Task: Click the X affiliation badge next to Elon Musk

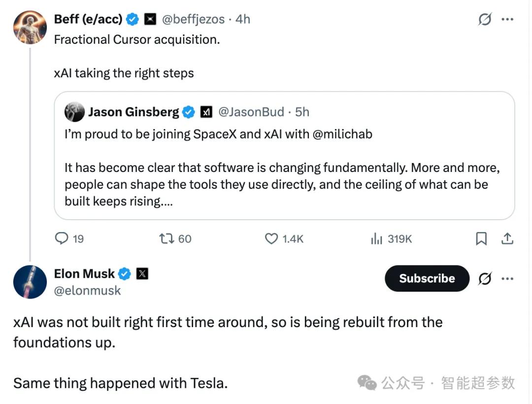Action: [142, 273]
